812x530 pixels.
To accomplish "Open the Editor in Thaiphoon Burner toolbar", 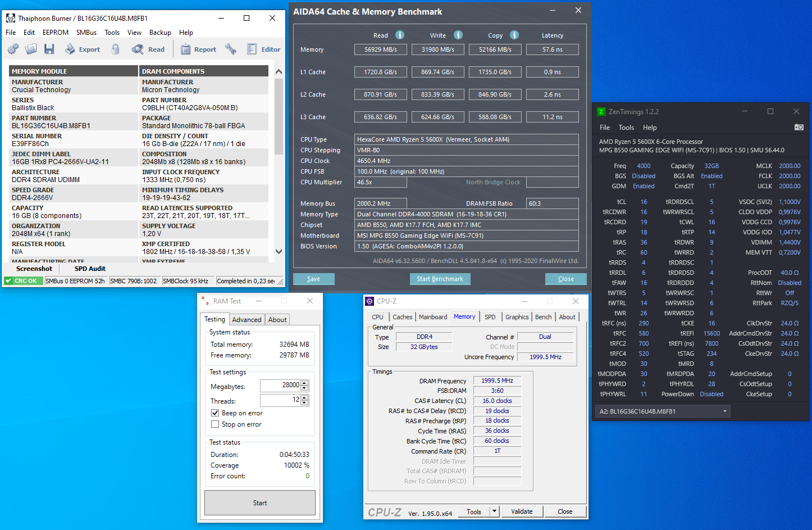I will tap(263, 49).
